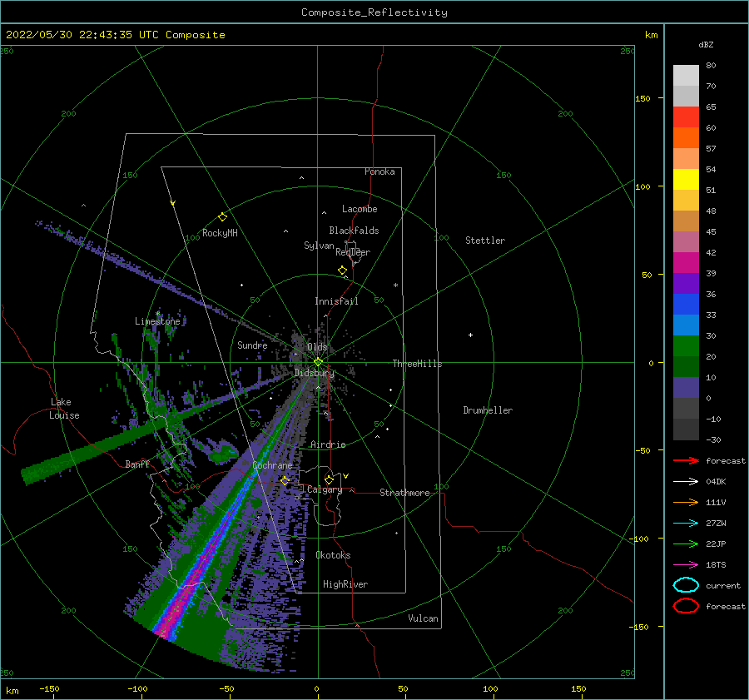Select the bright green 20-30 dBZ swatch
Image resolution: width=749 pixels, height=700 pixels.
(686, 346)
